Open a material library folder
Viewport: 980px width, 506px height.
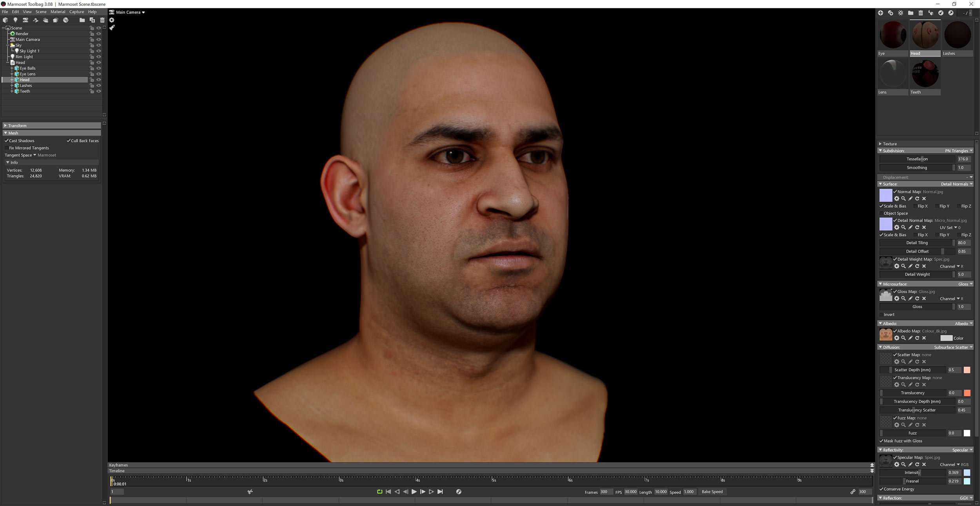point(911,13)
